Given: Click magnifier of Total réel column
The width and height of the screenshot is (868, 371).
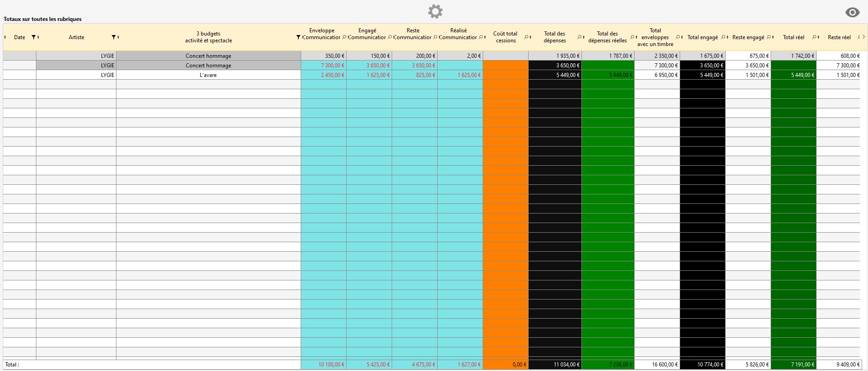Looking at the screenshot, I should [814, 37].
